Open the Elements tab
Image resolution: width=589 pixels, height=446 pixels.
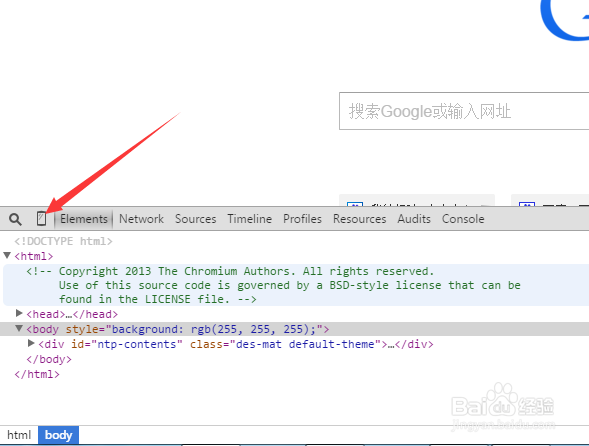84,219
